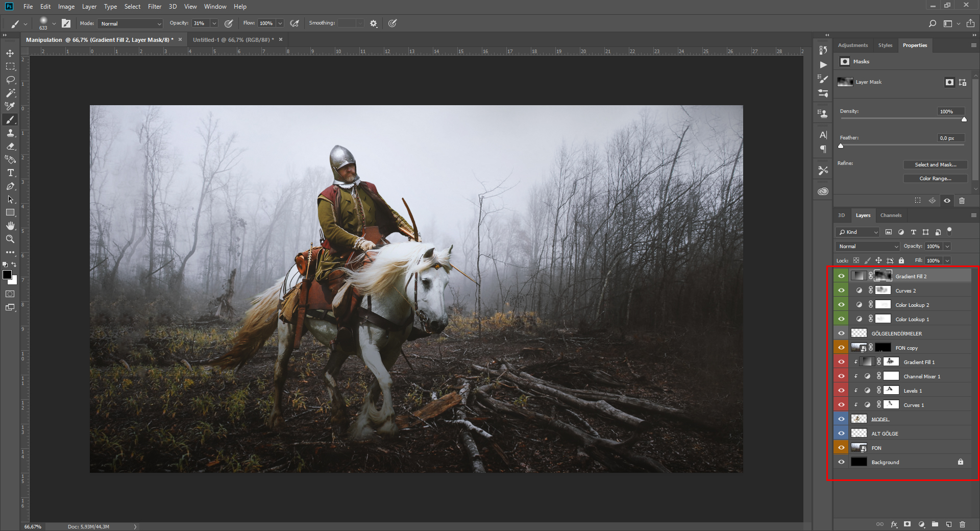Open the layer Fill dropdown arrow
This screenshot has height=531, width=980.
pos(947,261)
